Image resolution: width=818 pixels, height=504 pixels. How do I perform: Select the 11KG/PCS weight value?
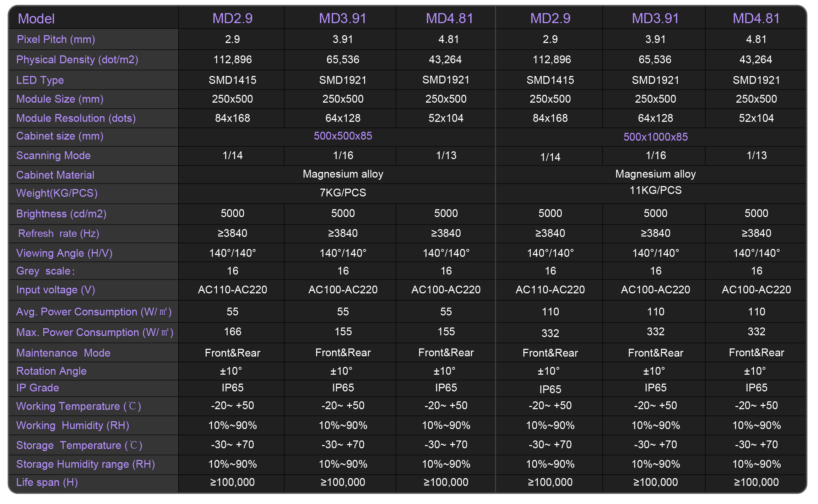coord(655,190)
